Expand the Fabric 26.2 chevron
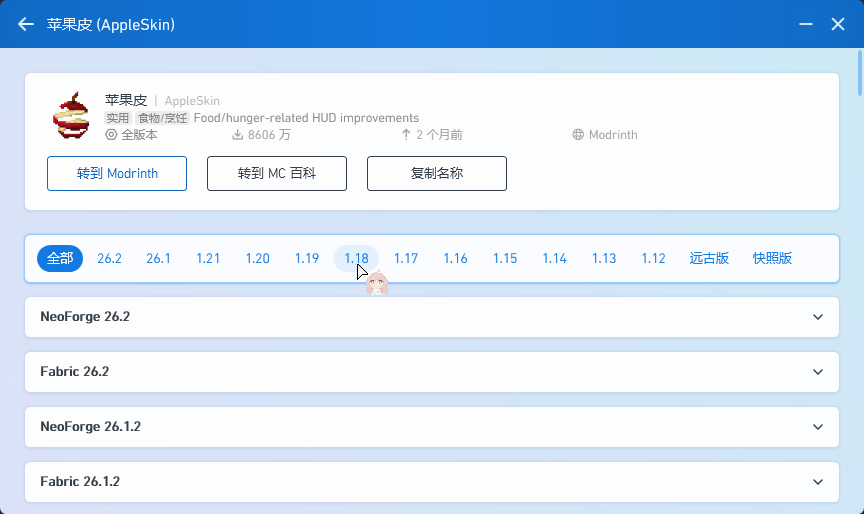This screenshot has width=864, height=514. (x=818, y=372)
